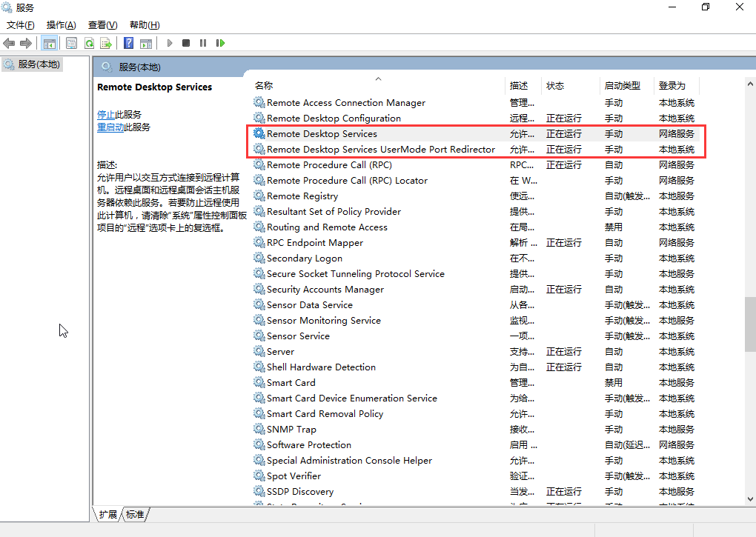The image size is (756, 537).
Task: Click the Back arrow toolbar icon
Action: coord(9,44)
